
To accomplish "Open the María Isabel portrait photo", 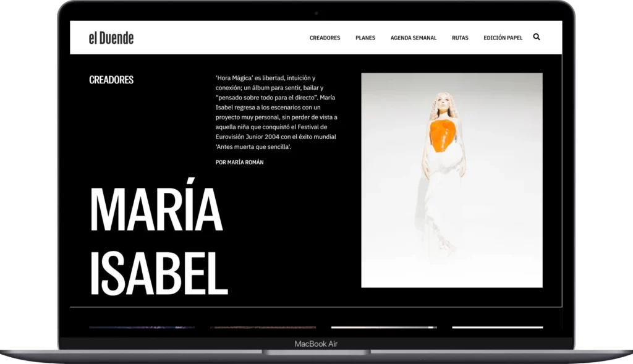I will [451, 180].
